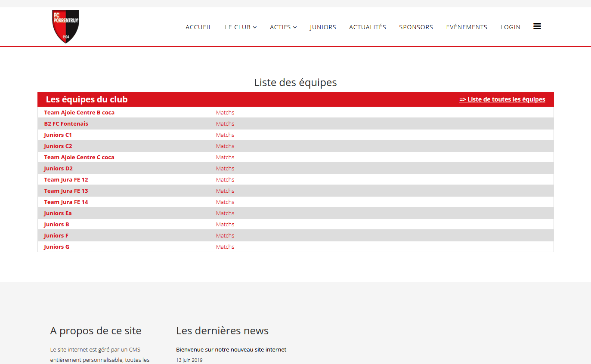This screenshot has height=364, width=591.
Task: Open the Juniors menu item
Action: [323, 27]
